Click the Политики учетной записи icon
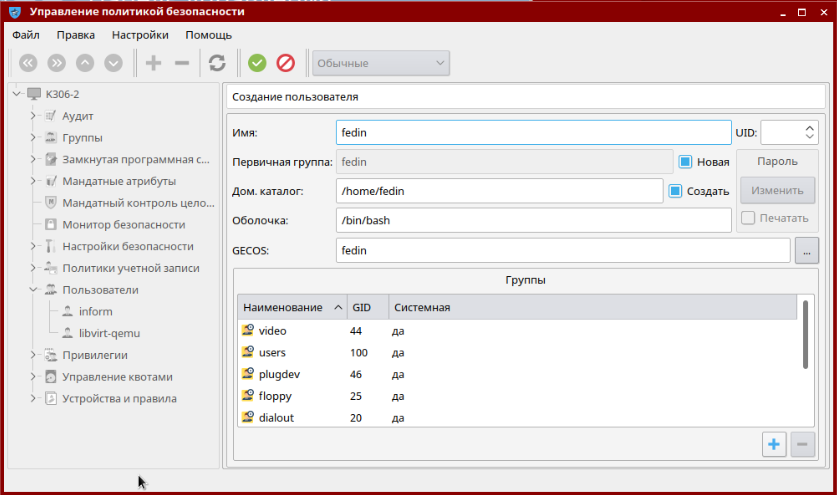The height and width of the screenshot is (495, 837). [51, 268]
